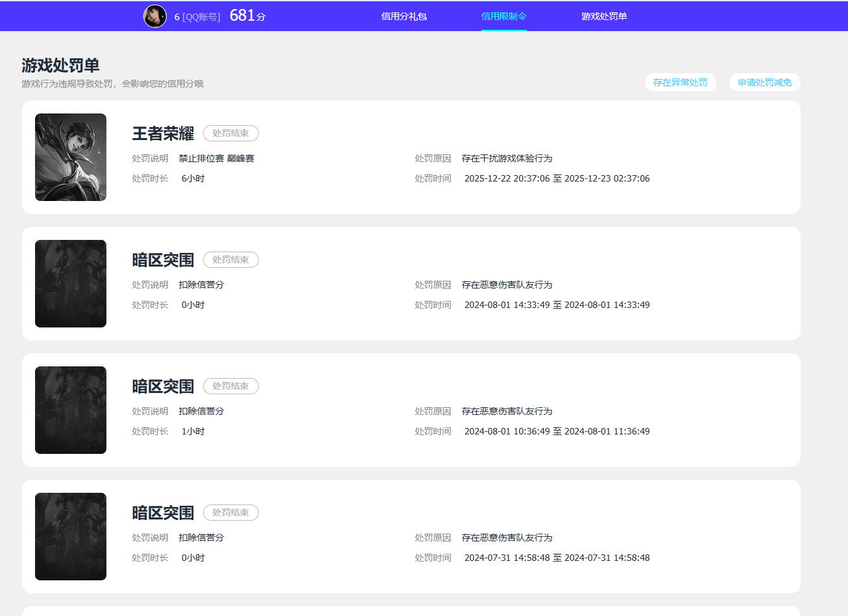This screenshot has width=848, height=616.
Task: Open the 信用分礼包 tab
Action: click(404, 16)
